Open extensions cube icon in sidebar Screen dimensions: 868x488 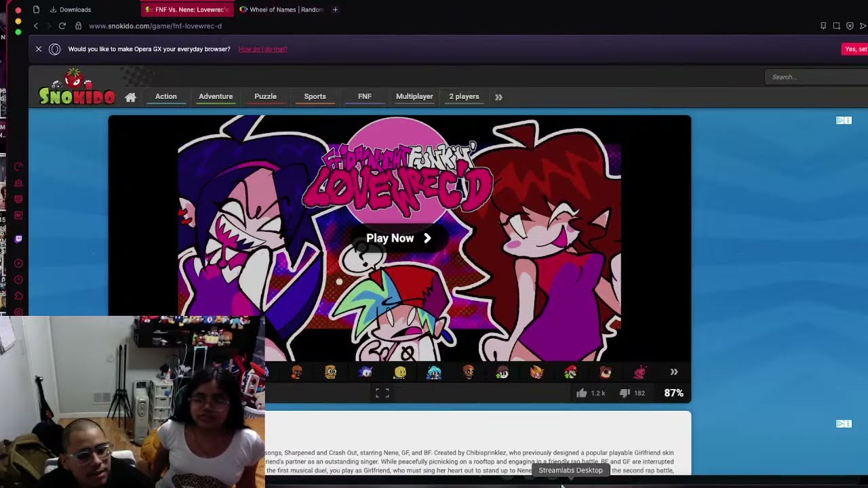pos(18,296)
